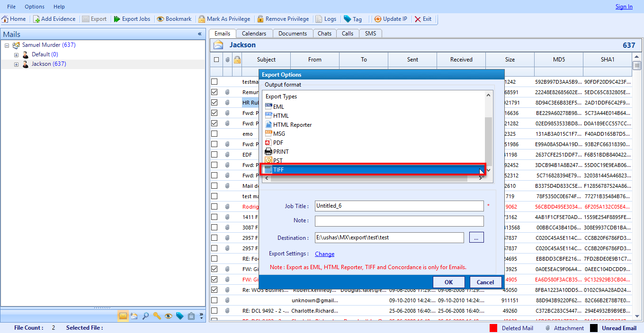
Task: Toggle the select-all checkbox in the header
Action: pyautogui.click(x=216, y=60)
